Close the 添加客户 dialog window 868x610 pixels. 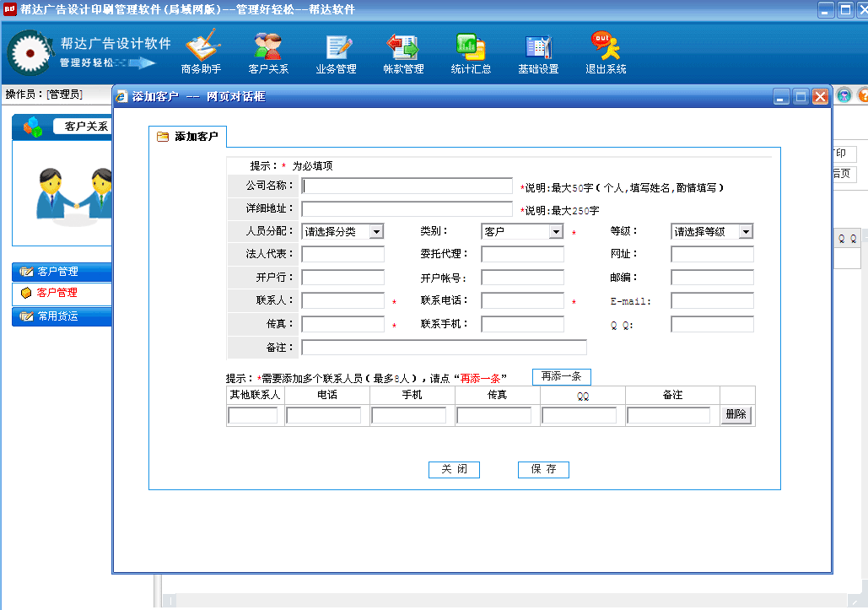click(x=820, y=97)
